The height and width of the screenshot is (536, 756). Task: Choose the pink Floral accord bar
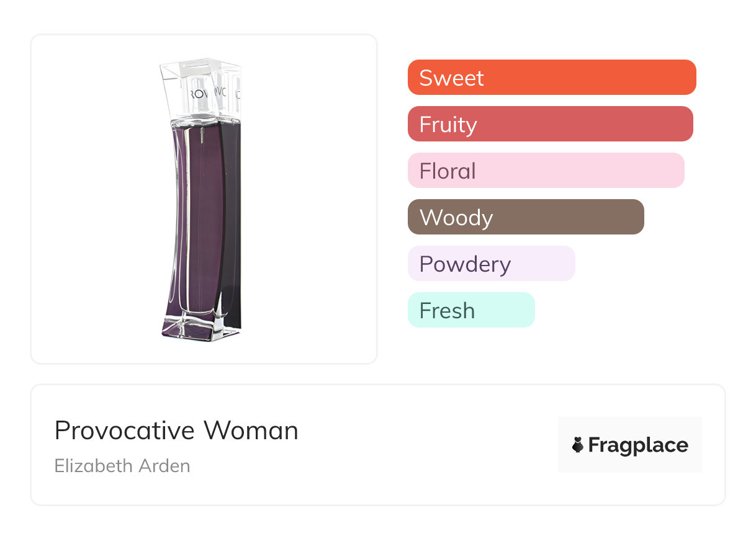click(x=546, y=171)
